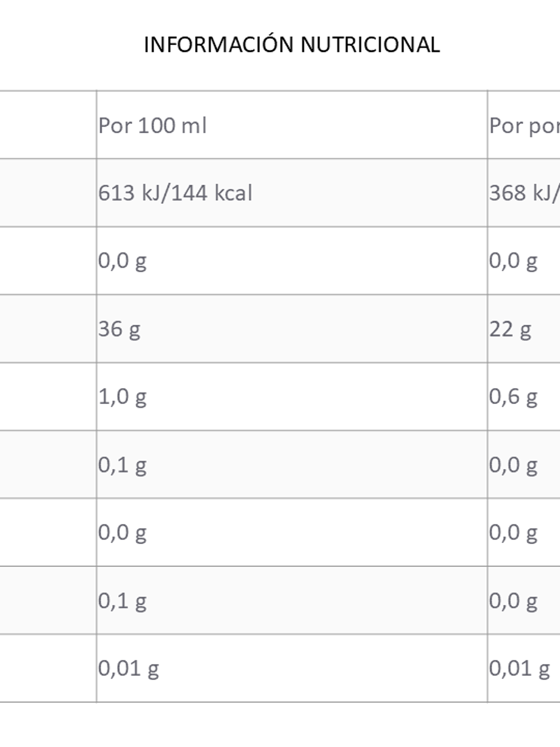Click the 368 kJ energy cell

pyautogui.click(x=524, y=193)
